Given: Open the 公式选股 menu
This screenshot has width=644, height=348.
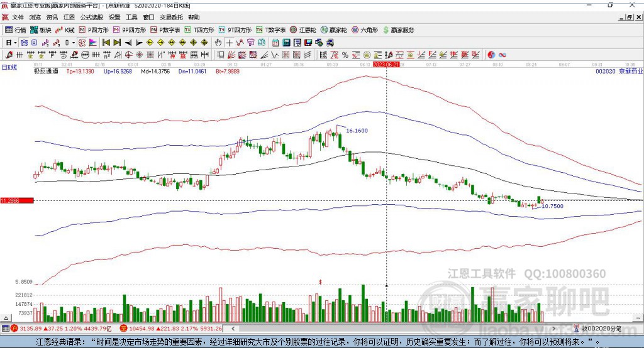Looking at the screenshot, I should point(92,17).
